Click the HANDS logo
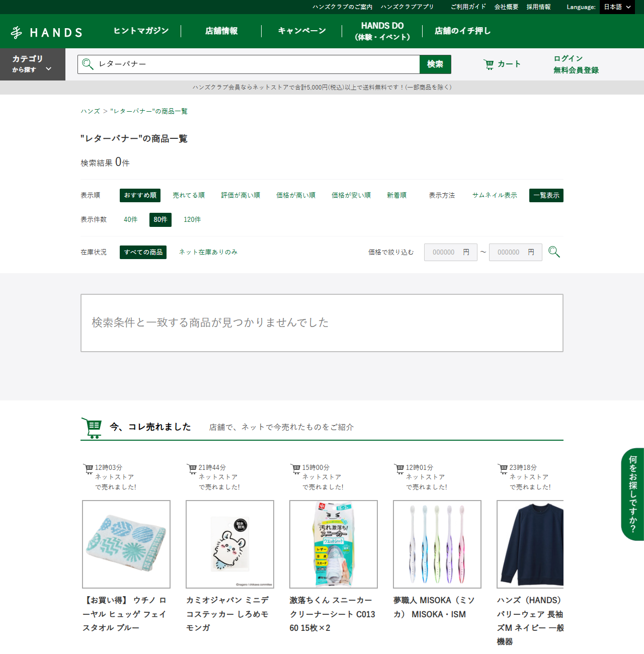 coord(46,33)
